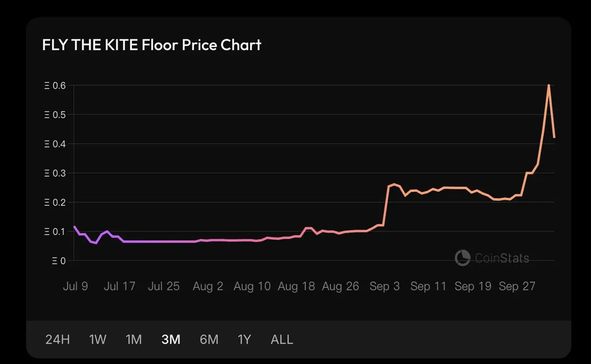The image size is (591, 364).
Task: Click the 0.6 peak on the line
Action: pos(549,85)
